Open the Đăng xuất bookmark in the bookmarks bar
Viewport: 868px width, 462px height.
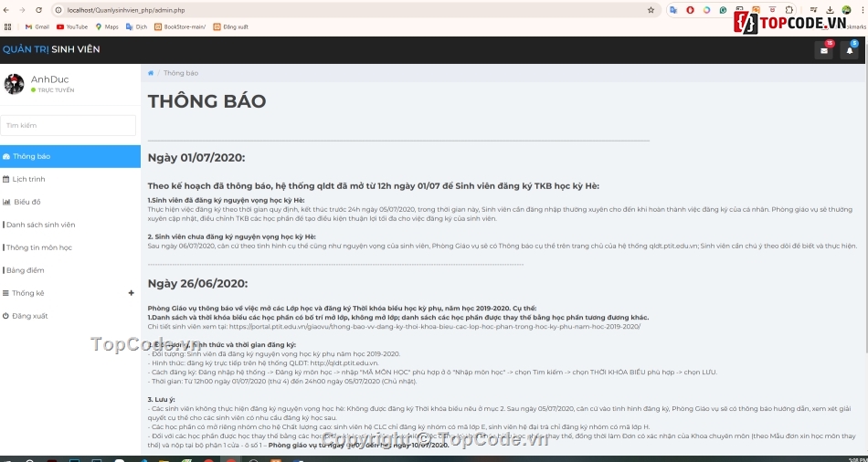(x=231, y=26)
